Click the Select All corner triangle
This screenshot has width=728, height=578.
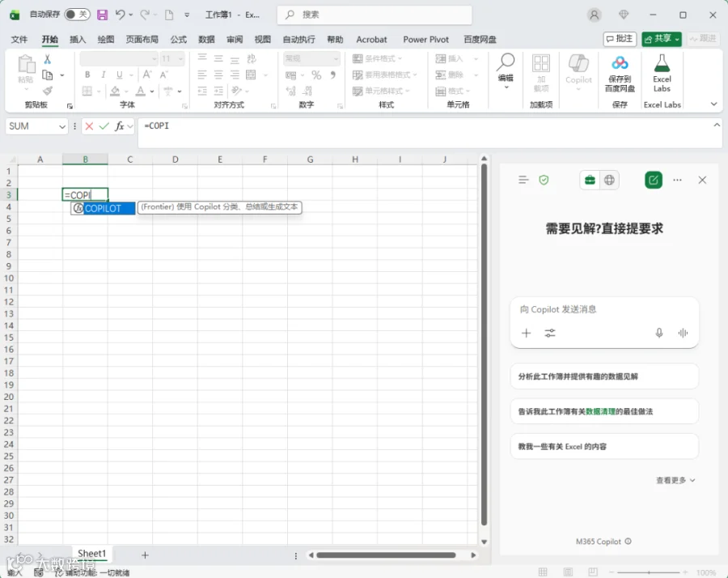coord(11,159)
